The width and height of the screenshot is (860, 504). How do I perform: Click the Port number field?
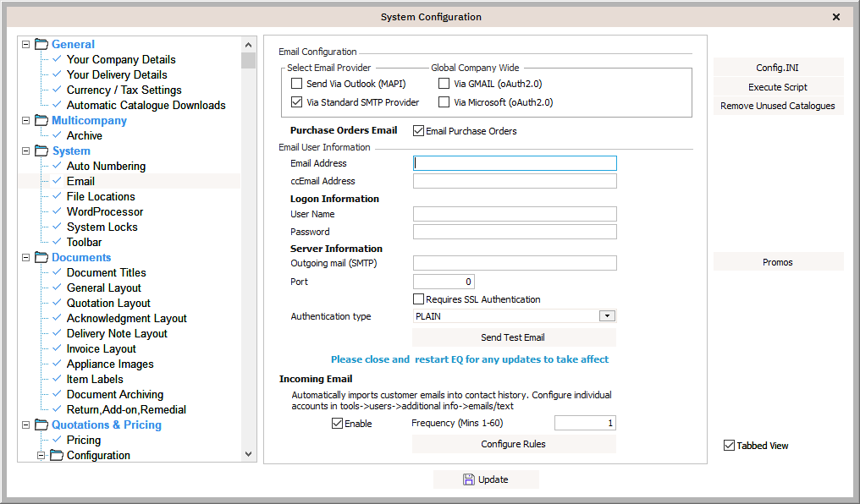point(444,282)
